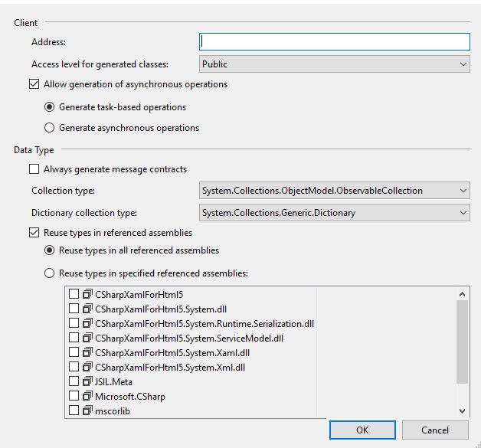Uncheck Reuse types in referenced assemblies
The height and width of the screenshot is (448, 481).
coord(34,233)
